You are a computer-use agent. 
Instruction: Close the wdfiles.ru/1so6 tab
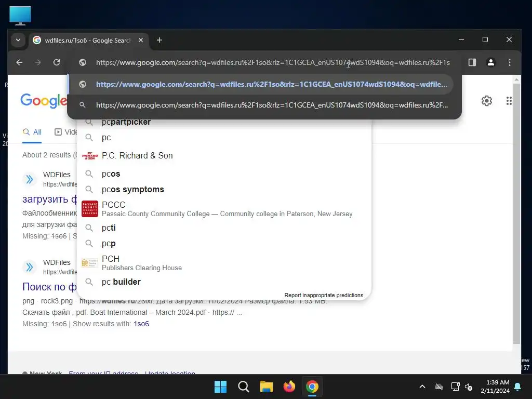click(141, 40)
